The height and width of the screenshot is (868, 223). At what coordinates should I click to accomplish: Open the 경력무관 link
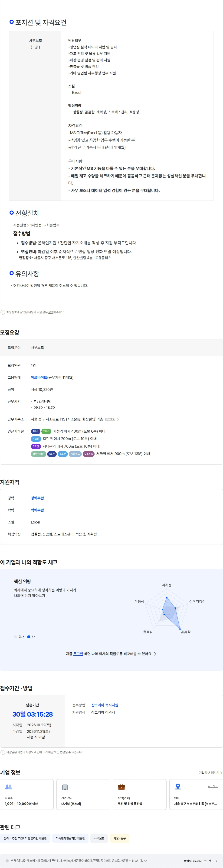click(37, 498)
